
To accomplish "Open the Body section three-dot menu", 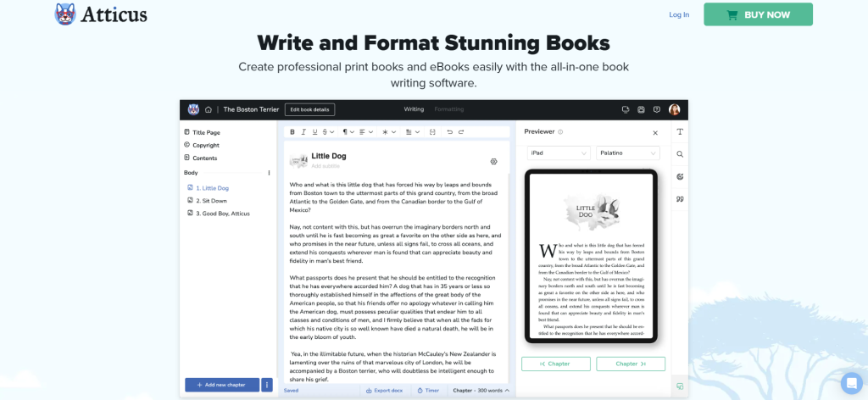I will click(x=269, y=173).
